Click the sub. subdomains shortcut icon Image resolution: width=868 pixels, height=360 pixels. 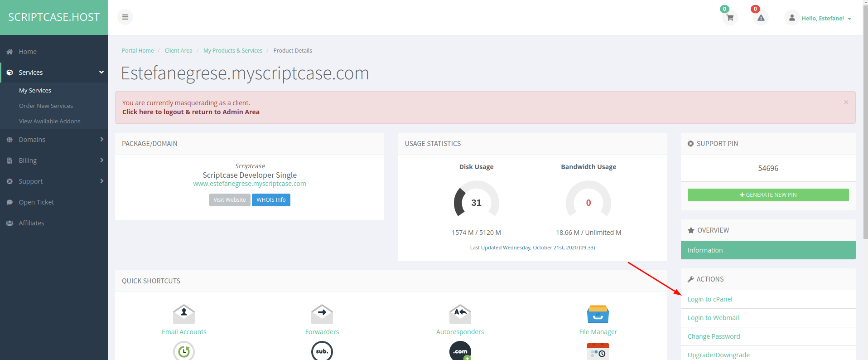(322, 351)
